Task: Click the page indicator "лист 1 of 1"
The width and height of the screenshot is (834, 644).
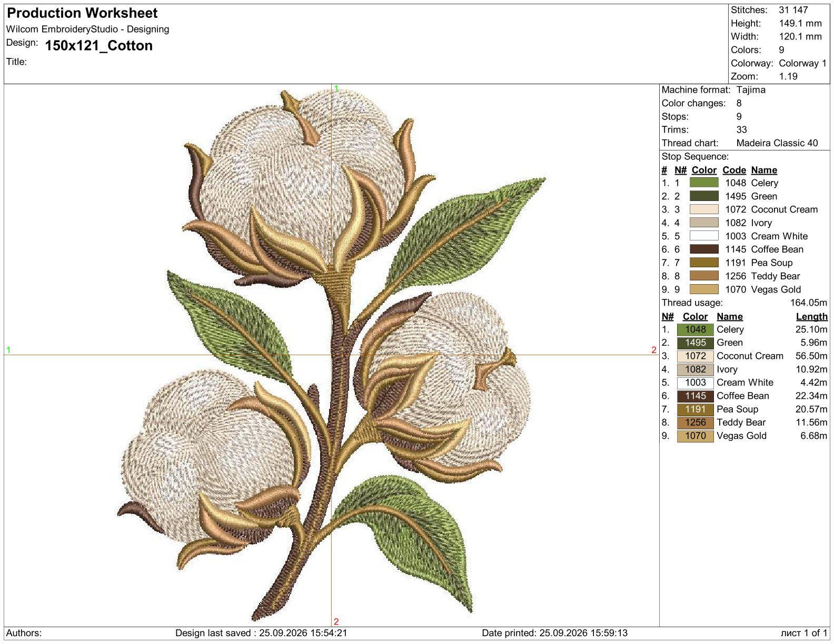Action: (x=804, y=633)
